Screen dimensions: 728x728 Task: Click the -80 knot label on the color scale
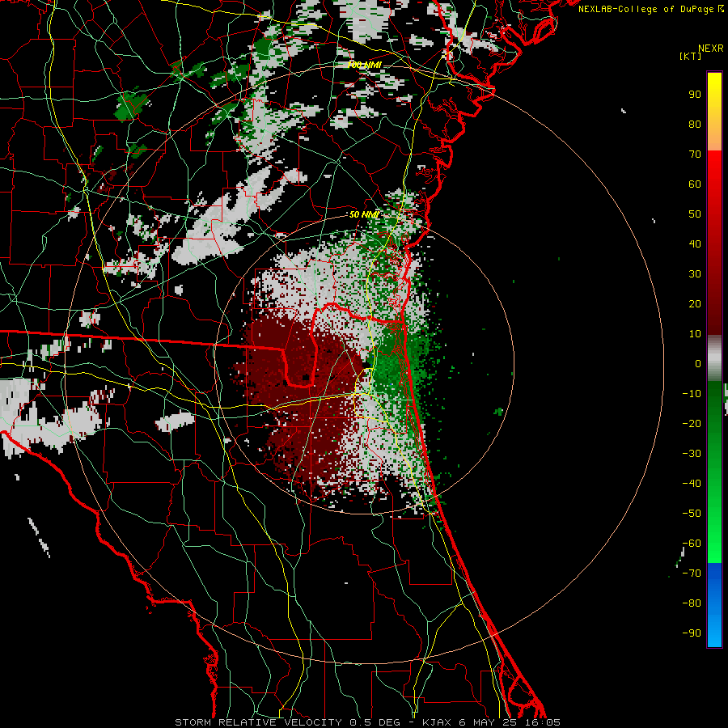(x=692, y=603)
